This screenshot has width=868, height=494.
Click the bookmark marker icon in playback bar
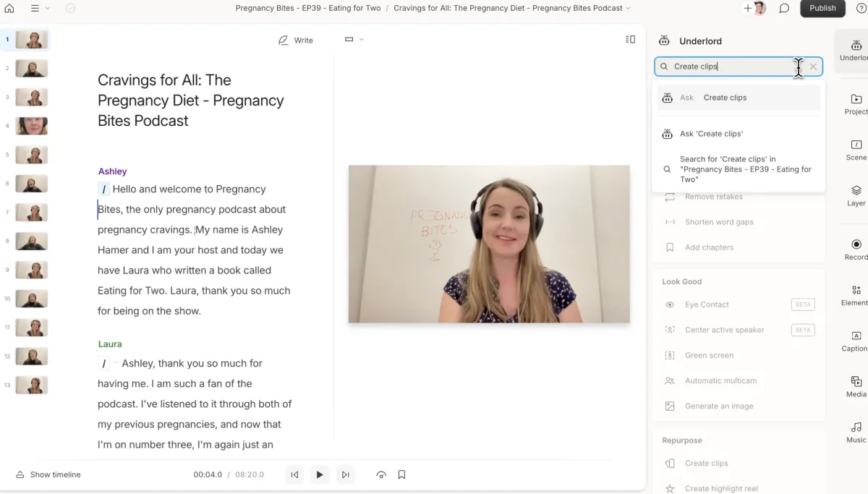(x=401, y=474)
